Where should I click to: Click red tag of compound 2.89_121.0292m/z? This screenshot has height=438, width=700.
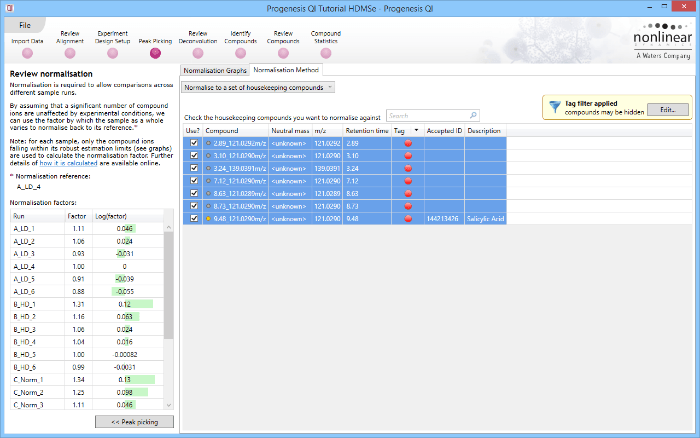click(x=408, y=143)
